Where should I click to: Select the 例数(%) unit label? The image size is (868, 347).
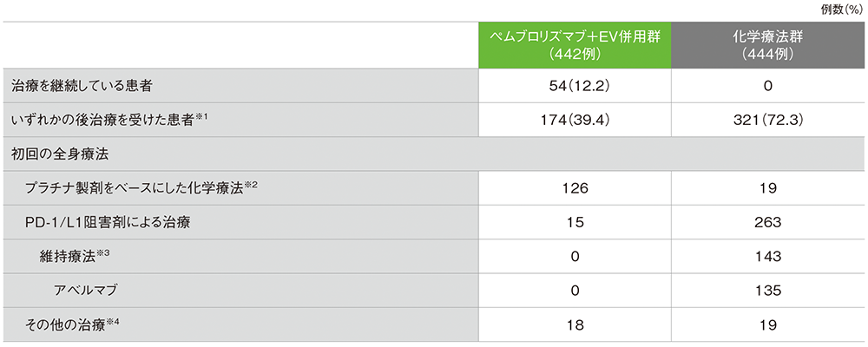click(x=842, y=9)
